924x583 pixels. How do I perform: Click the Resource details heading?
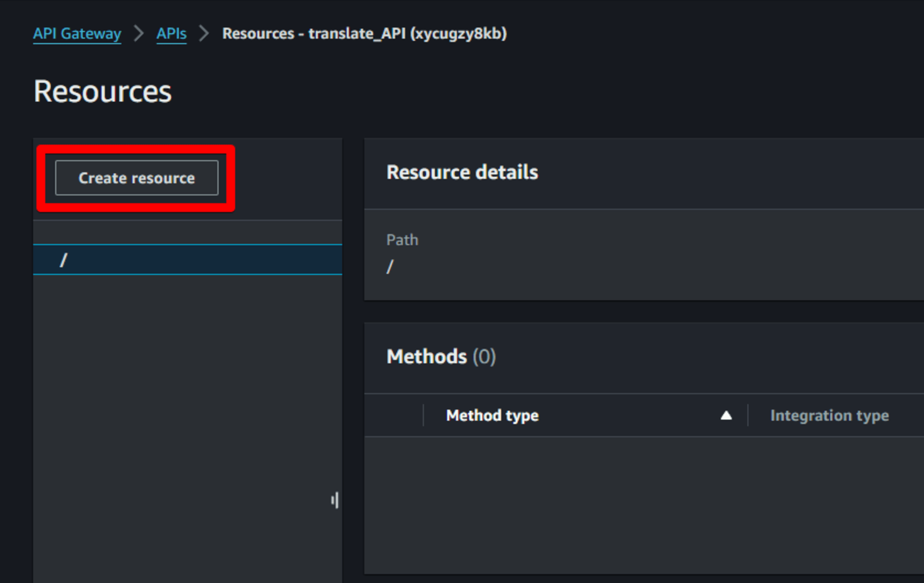tap(462, 172)
